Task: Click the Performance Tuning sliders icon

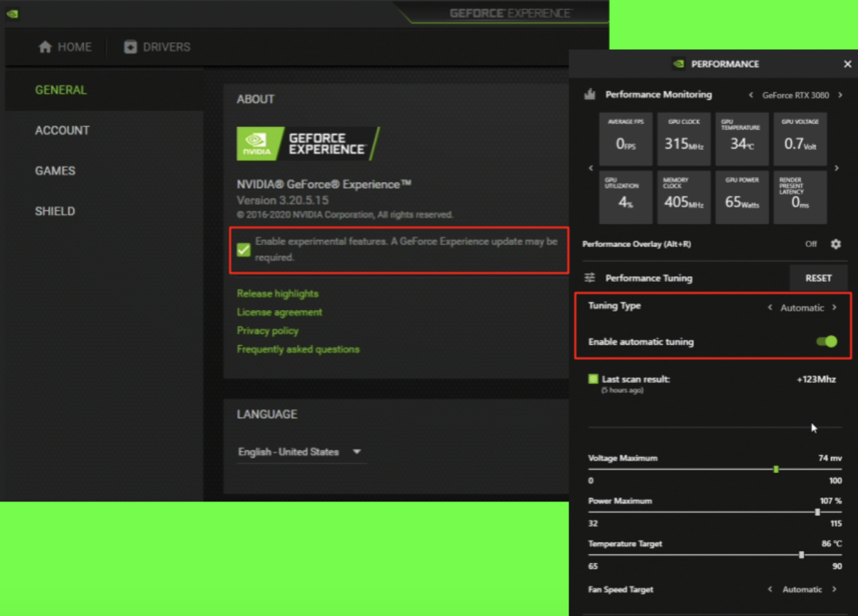Action: pos(590,277)
